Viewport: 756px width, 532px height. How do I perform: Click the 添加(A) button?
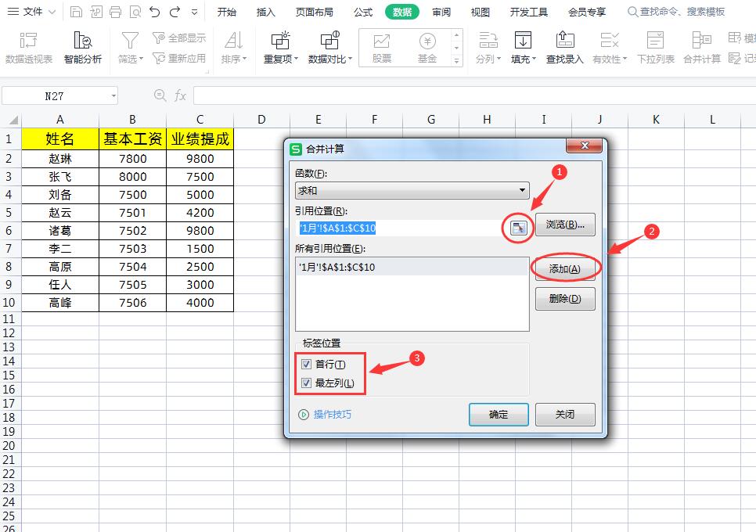(565, 269)
